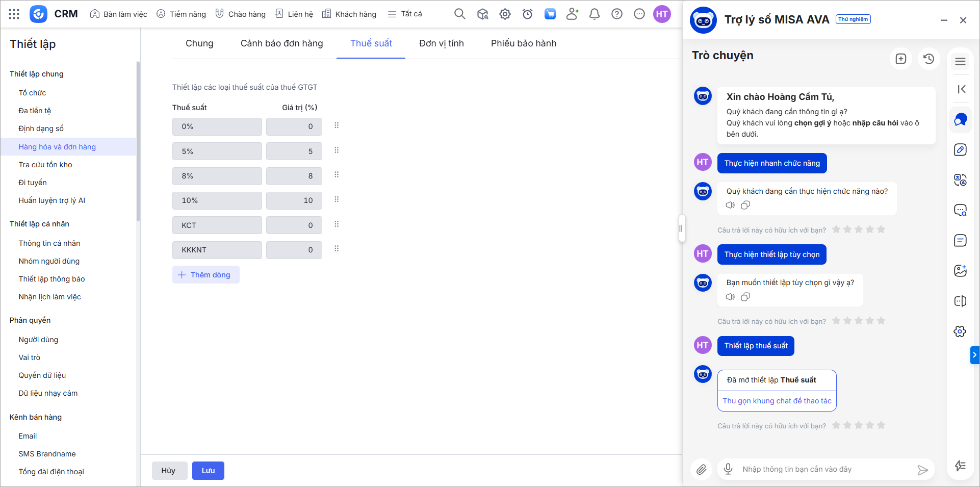Rate last answer with fifth star

coord(881,425)
